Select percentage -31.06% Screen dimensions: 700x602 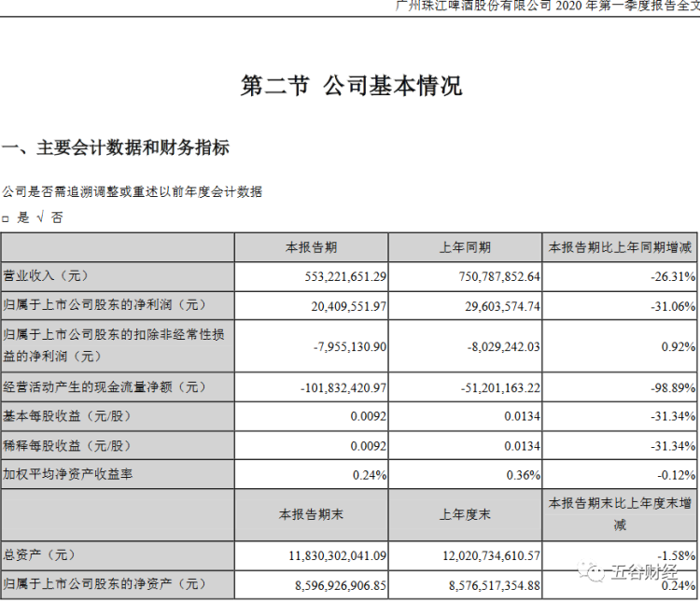[673, 306]
